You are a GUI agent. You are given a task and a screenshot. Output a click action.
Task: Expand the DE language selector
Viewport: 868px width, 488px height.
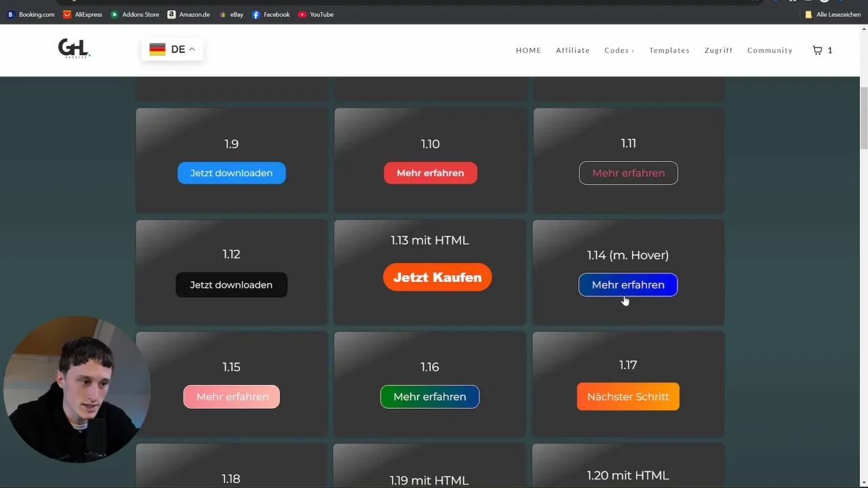tap(172, 49)
